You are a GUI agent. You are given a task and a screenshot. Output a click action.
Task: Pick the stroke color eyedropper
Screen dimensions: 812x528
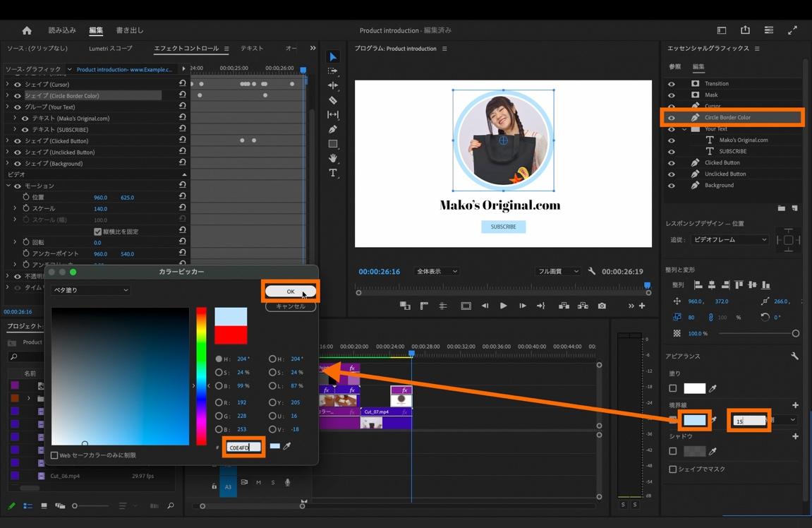[x=713, y=420]
